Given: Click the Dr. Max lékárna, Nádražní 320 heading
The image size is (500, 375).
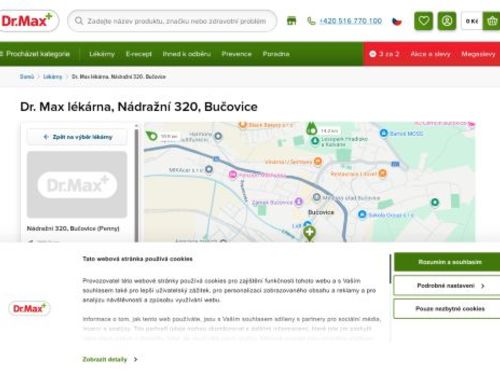Looking at the screenshot, I should [x=139, y=107].
